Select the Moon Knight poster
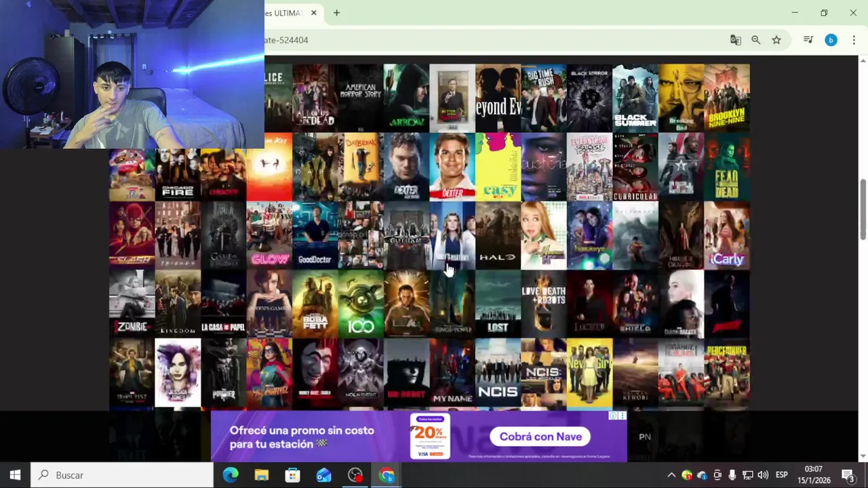The image size is (868, 488). (361, 372)
